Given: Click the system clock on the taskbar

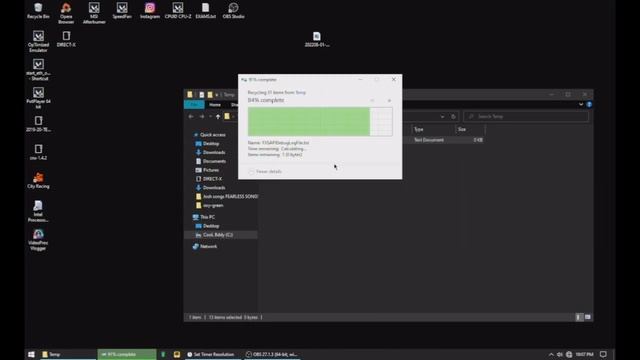Looking at the screenshot, I should [x=584, y=354].
